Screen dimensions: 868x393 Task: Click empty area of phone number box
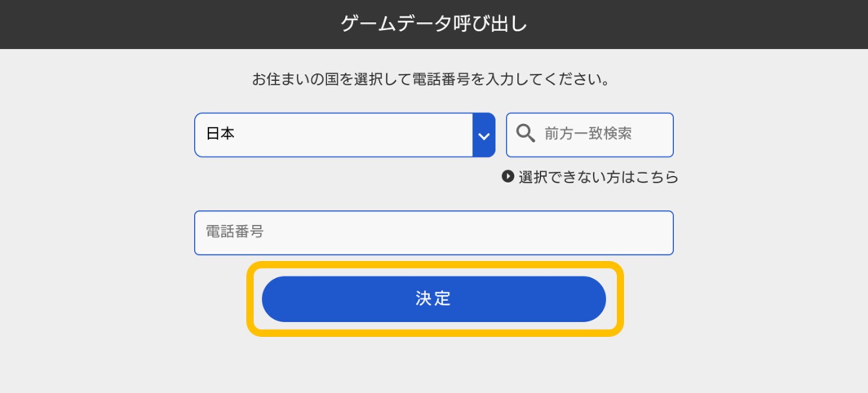467,233
